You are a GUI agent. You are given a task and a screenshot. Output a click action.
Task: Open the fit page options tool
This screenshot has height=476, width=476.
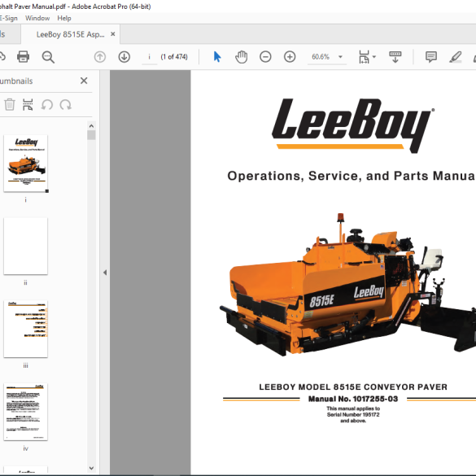tap(364, 57)
